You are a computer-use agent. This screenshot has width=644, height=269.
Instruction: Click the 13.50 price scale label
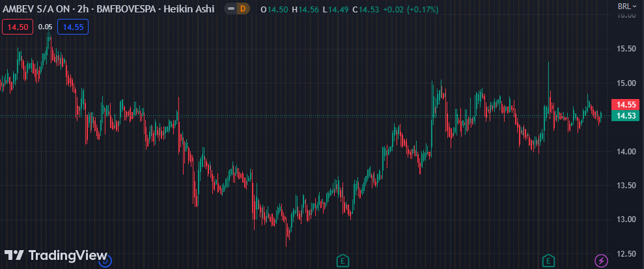tap(627, 186)
